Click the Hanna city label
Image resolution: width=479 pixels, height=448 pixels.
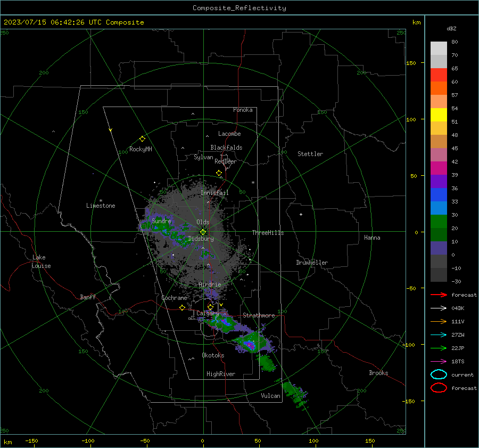[372, 238]
